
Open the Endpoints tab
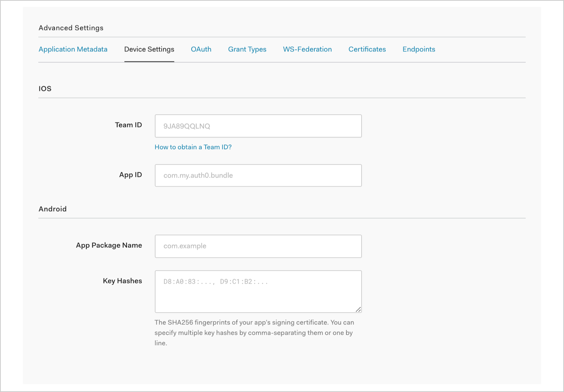(x=419, y=49)
